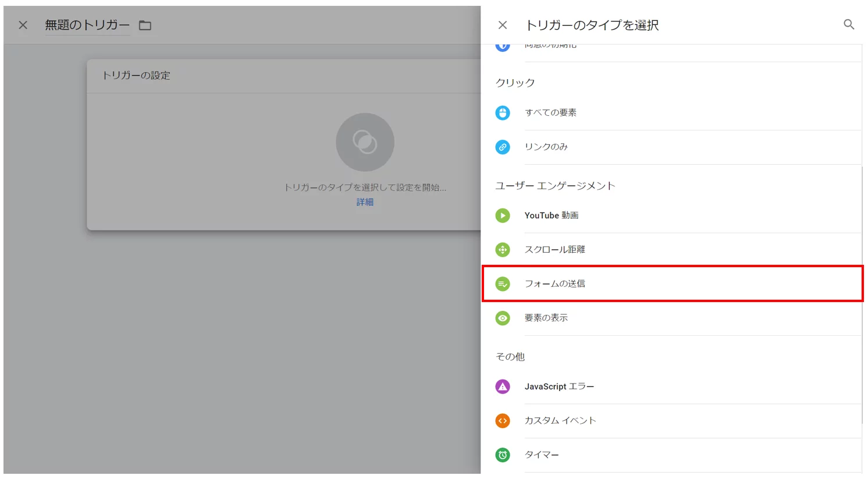Screen dimensions: 868x479
Task: Open the search magnifying glass in trigger panel
Action: tap(849, 24)
